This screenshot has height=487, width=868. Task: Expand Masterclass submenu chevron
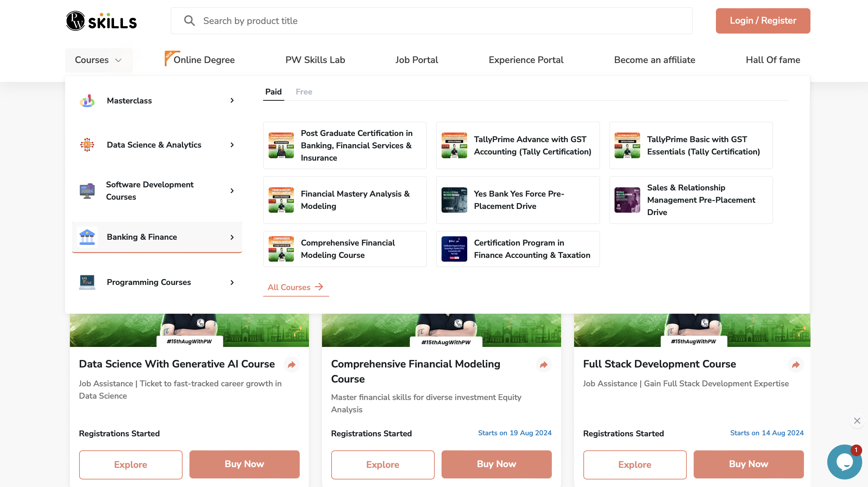(x=232, y=100)
